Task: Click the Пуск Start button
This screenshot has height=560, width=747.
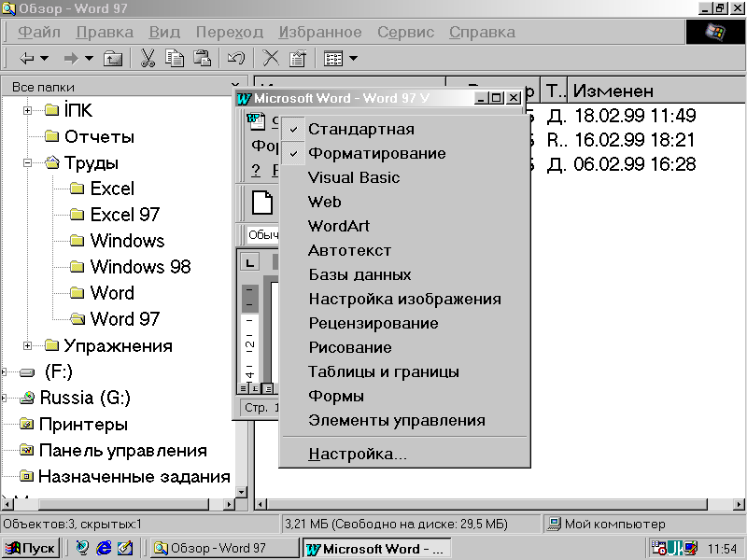Action: 31,549
